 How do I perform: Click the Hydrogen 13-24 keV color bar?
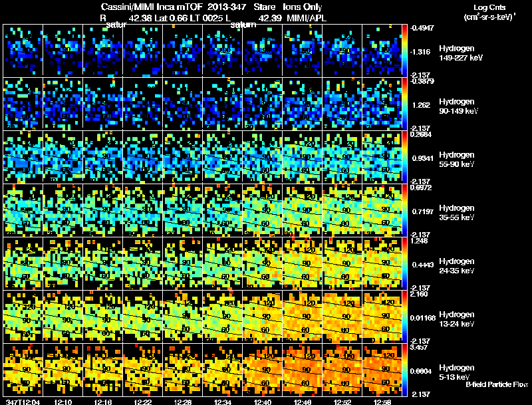click(x=405, y=317)
